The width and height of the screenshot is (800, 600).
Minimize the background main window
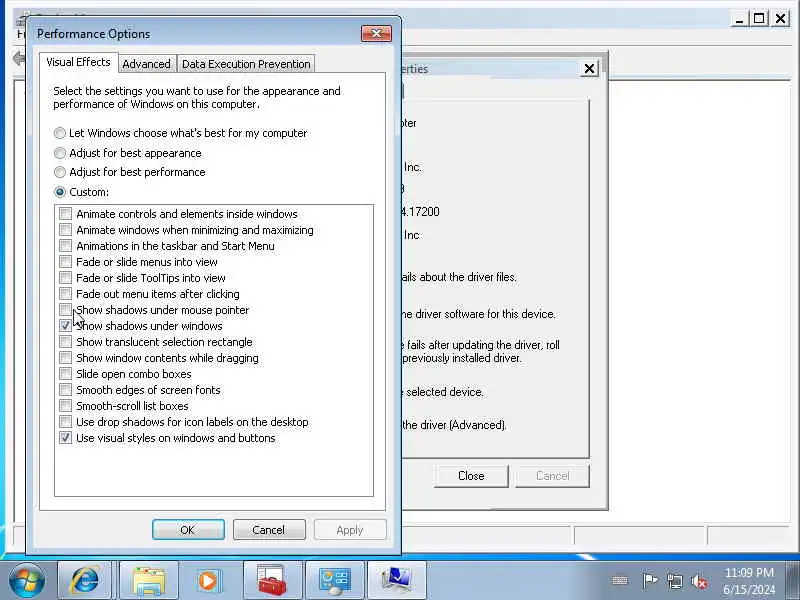coord(739,19)
